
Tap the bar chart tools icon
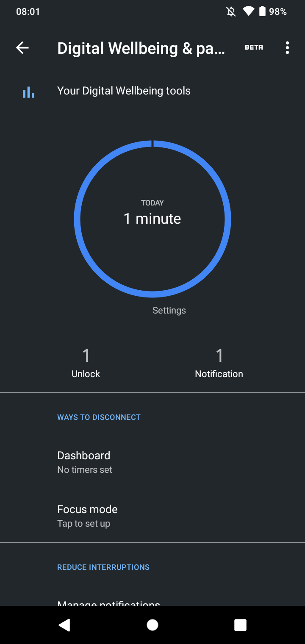coord(28,92)
